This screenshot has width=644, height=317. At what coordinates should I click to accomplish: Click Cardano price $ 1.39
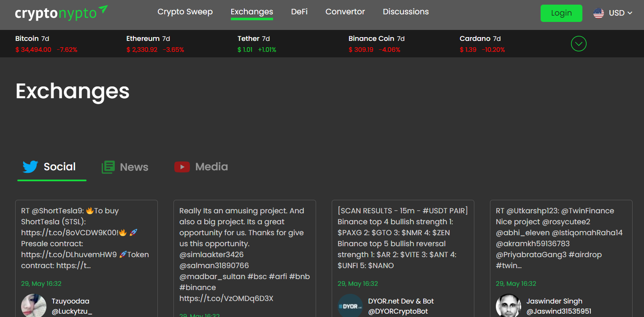(468, 50)
